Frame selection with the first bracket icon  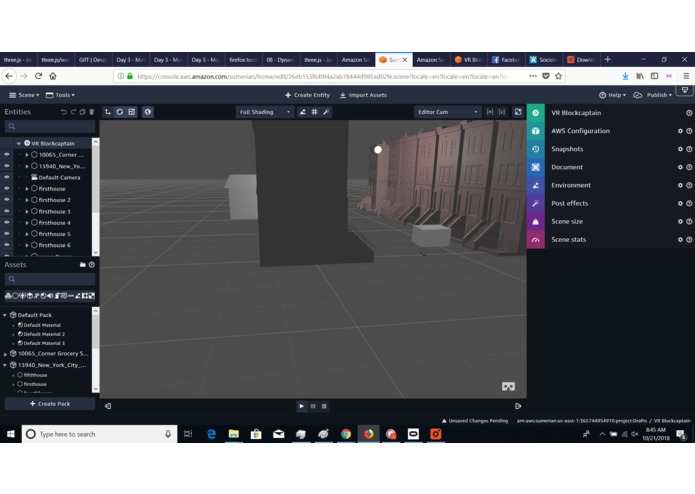click(x=490, y=112)
